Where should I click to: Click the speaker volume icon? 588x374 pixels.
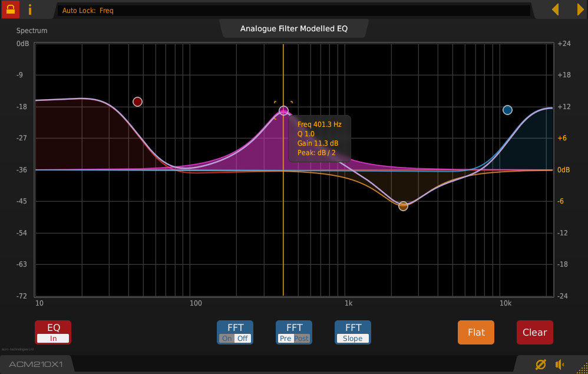[560, 365]
